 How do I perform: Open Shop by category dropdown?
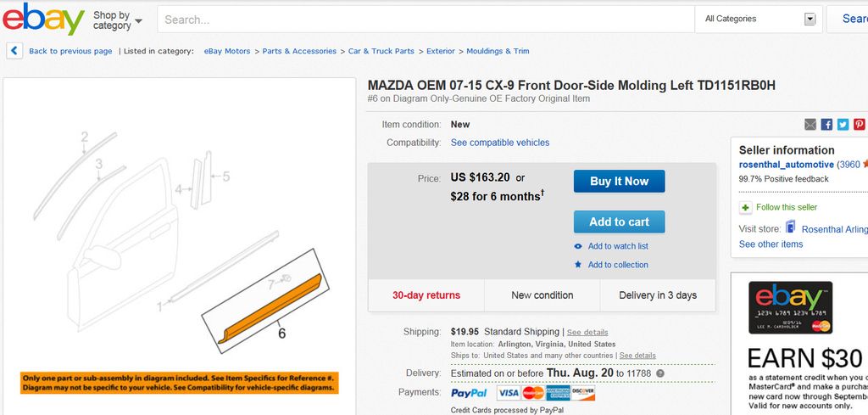coord(117,20)
